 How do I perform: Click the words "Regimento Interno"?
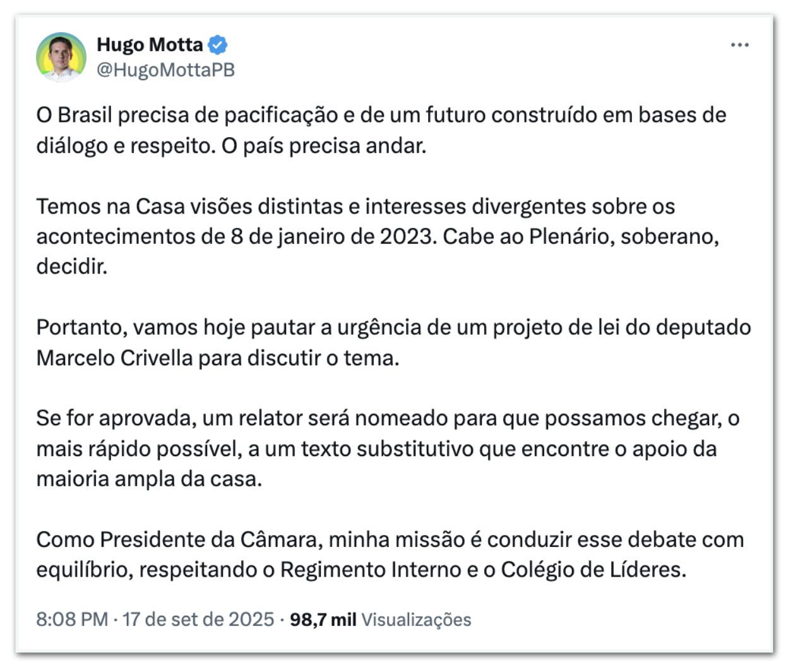click(371, 570)
